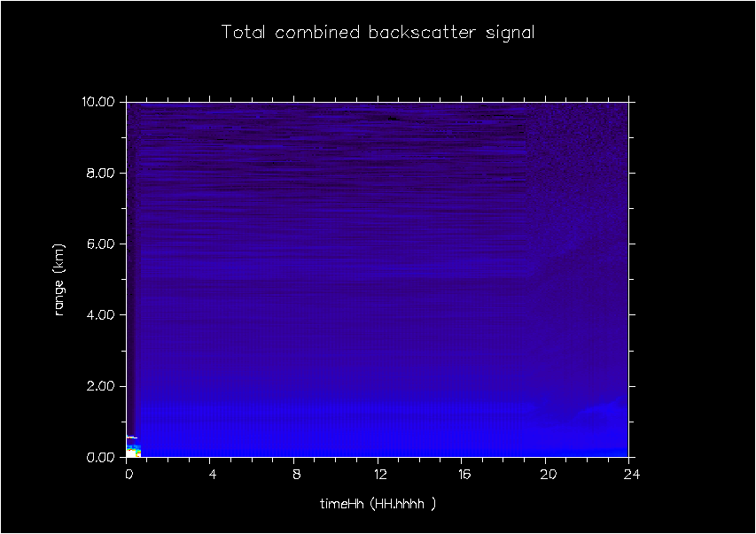Click the x-axis tick label 20

549,475
